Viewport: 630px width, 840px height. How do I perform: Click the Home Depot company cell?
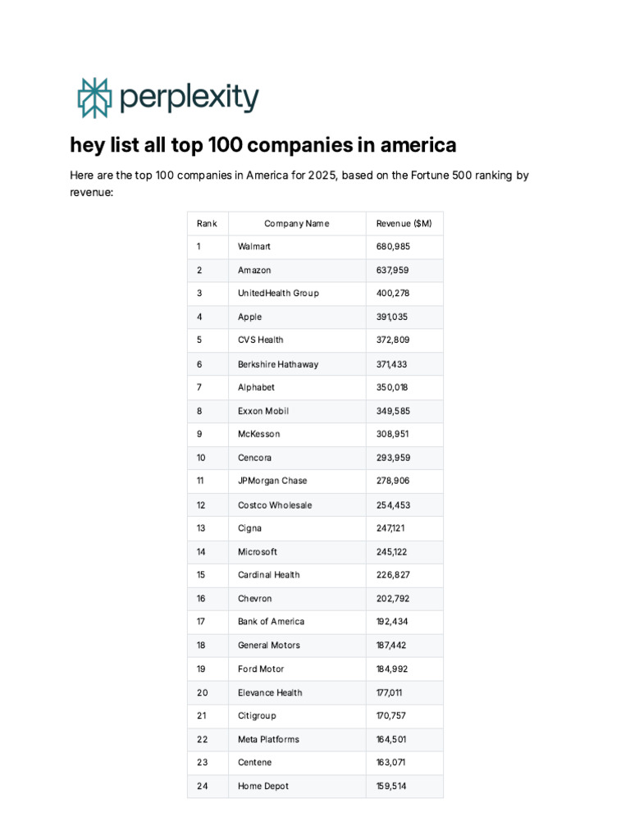(263, 786)
